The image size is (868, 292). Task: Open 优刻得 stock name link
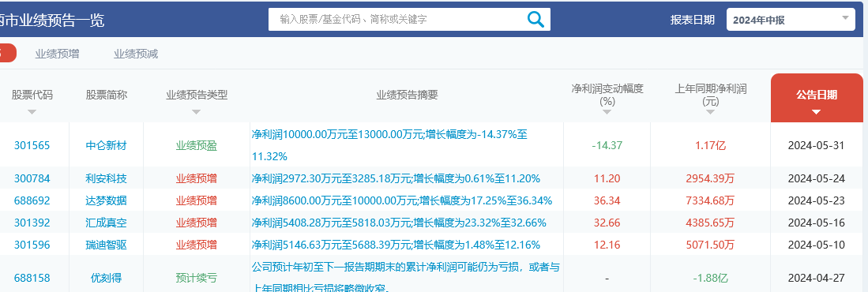107,278
